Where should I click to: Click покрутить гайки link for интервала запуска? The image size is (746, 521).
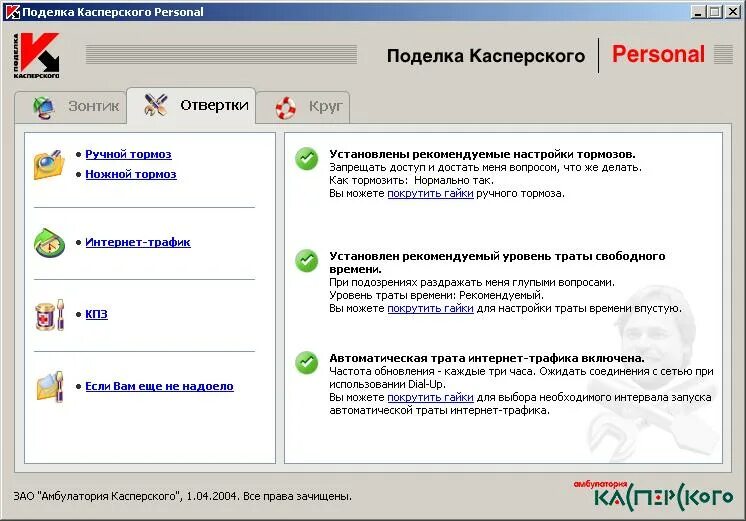pyautogui.click(x=431, y=397)
